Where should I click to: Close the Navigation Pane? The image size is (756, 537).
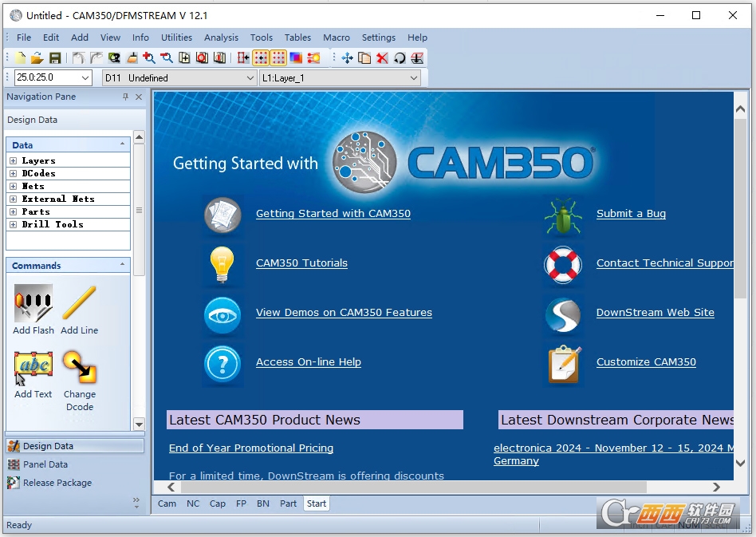[x=139, y=97]
